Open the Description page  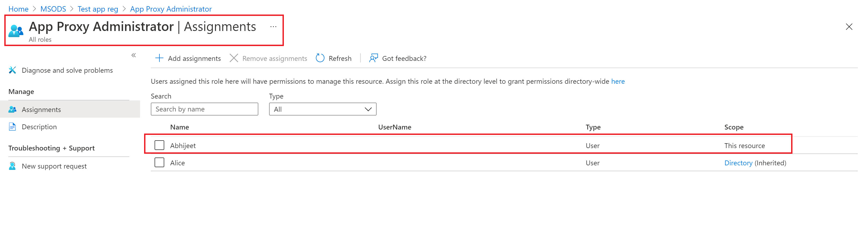(x=39, y=127)
